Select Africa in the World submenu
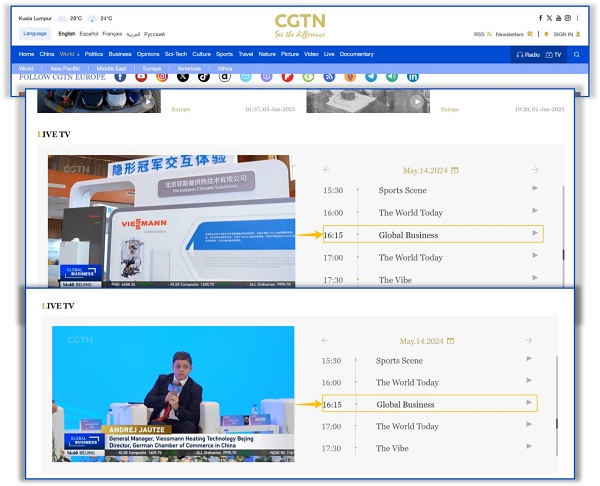Image resolution: width=600 pixels, height=486 pixels. pos(225,68)
